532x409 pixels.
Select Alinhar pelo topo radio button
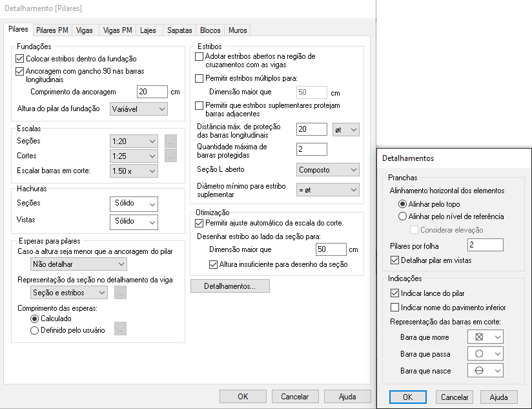pos(402,204)
